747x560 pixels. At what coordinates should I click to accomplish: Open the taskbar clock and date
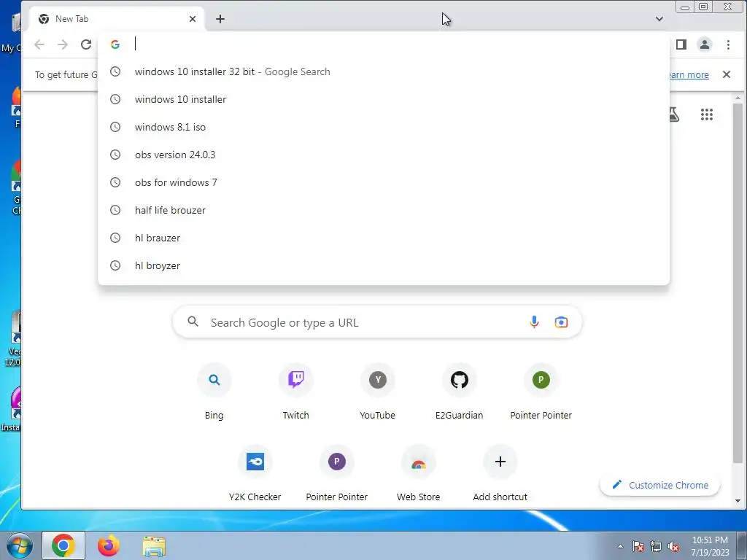[x=710, y=546]
